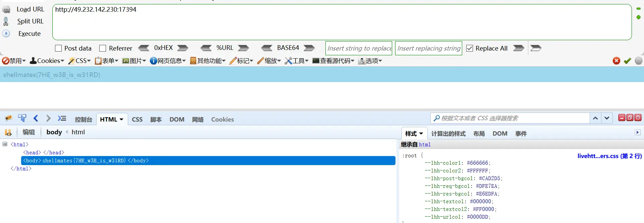This screenshot has height=223, width=644.
Task: Enable the Post data checkbox
Action: (x=58, y=48)
